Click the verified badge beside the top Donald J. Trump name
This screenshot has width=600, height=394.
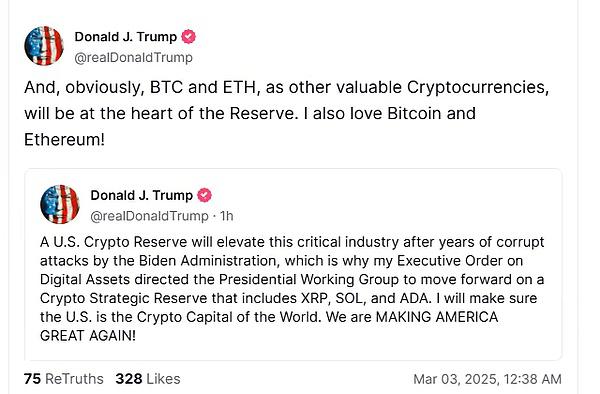coord(188,37)
